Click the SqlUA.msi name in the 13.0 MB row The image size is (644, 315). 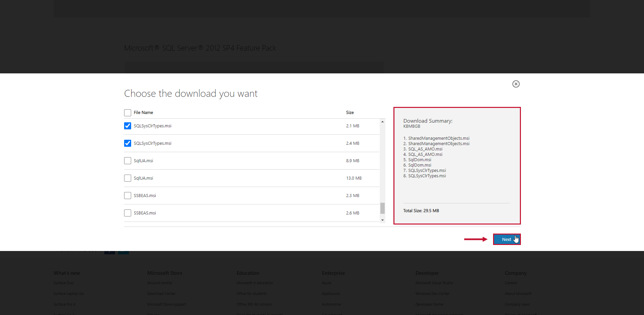pos(143,178)
